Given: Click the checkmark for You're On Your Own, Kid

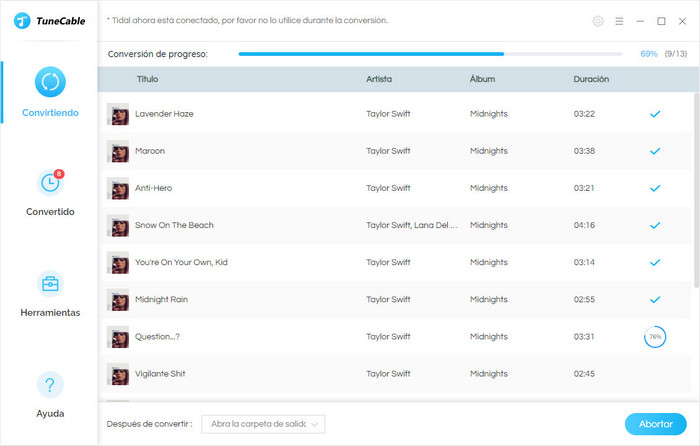Looking at the screenshot, I should [655, 263].
